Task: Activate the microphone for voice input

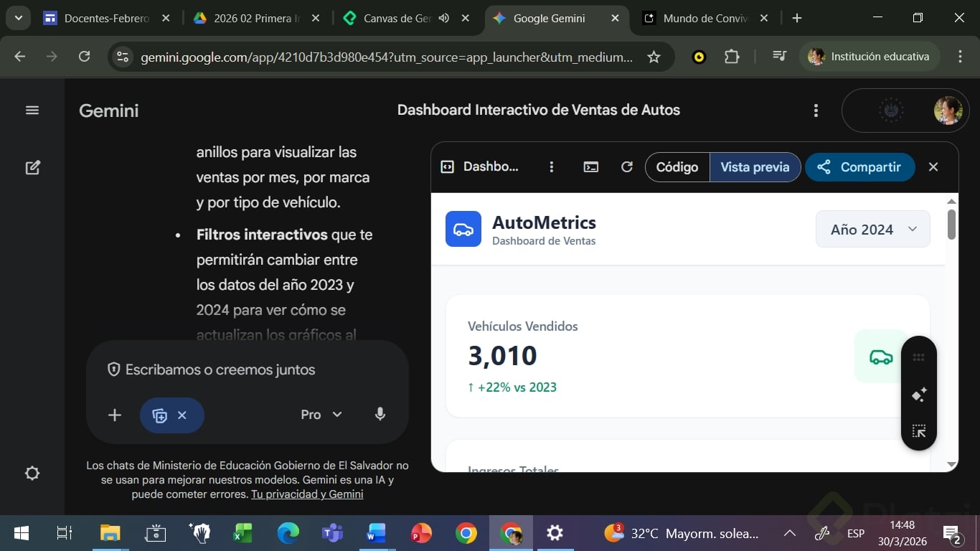Action: [x=380, y=415]
